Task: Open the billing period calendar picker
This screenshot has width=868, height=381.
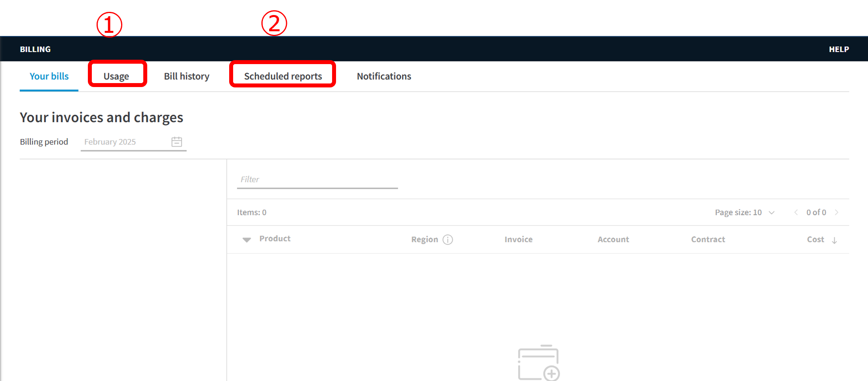Action: 177,142
